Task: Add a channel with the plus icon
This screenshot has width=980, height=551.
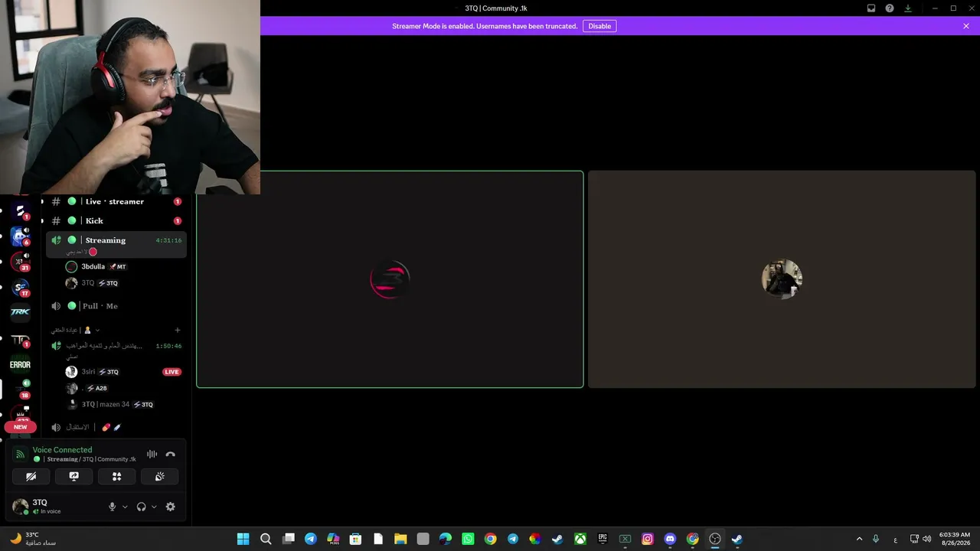Action: pyautogui.click(x=178, y=330)
